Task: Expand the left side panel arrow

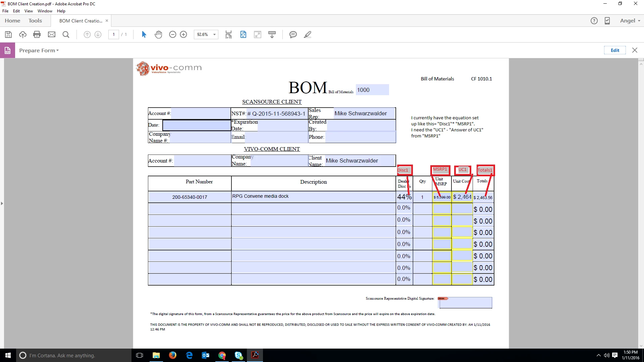Action: [x=2, y=203]
